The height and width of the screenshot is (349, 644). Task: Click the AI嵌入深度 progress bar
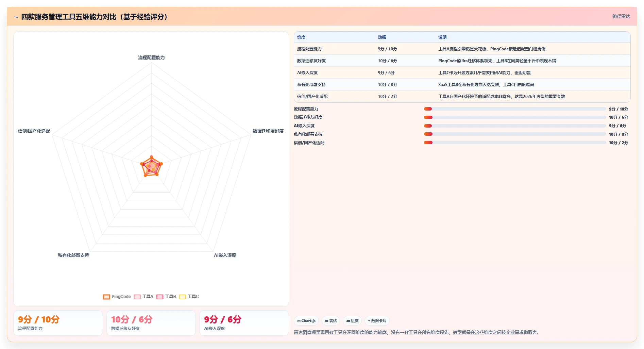515,126
